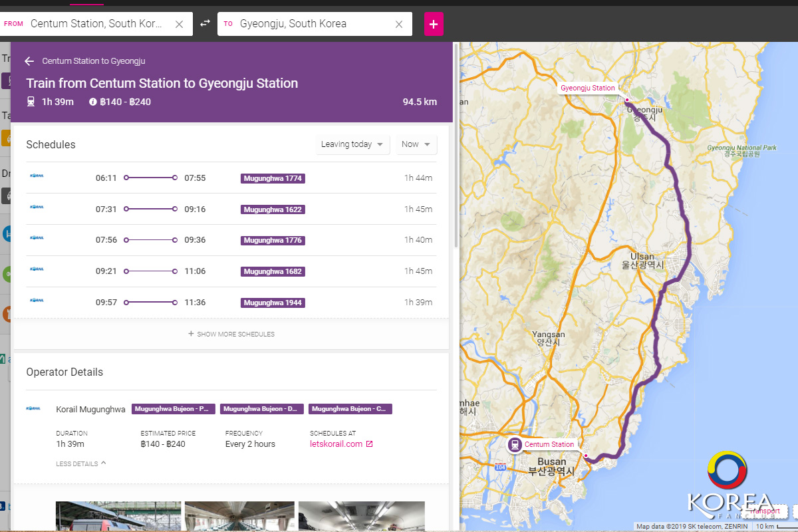Clear the Centum Station origin field
The image size is (798, 532).
[x=179, y=24]
